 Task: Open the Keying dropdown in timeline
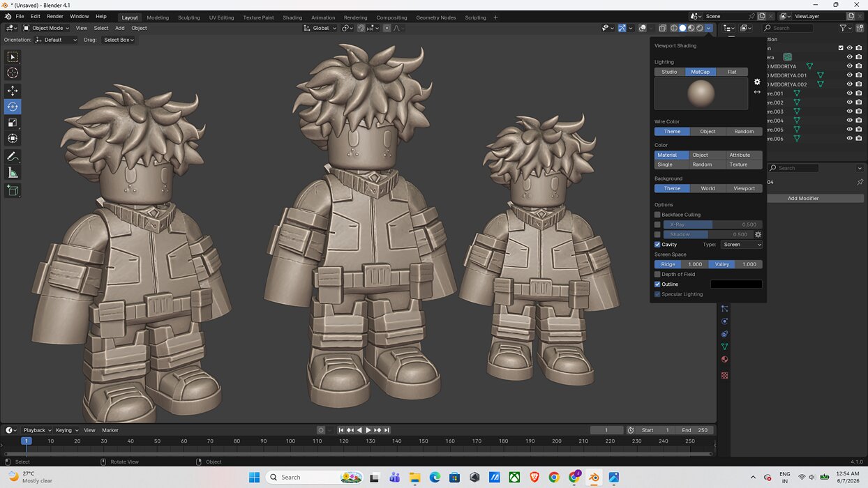pyautogui.click(x=67, y=430)
